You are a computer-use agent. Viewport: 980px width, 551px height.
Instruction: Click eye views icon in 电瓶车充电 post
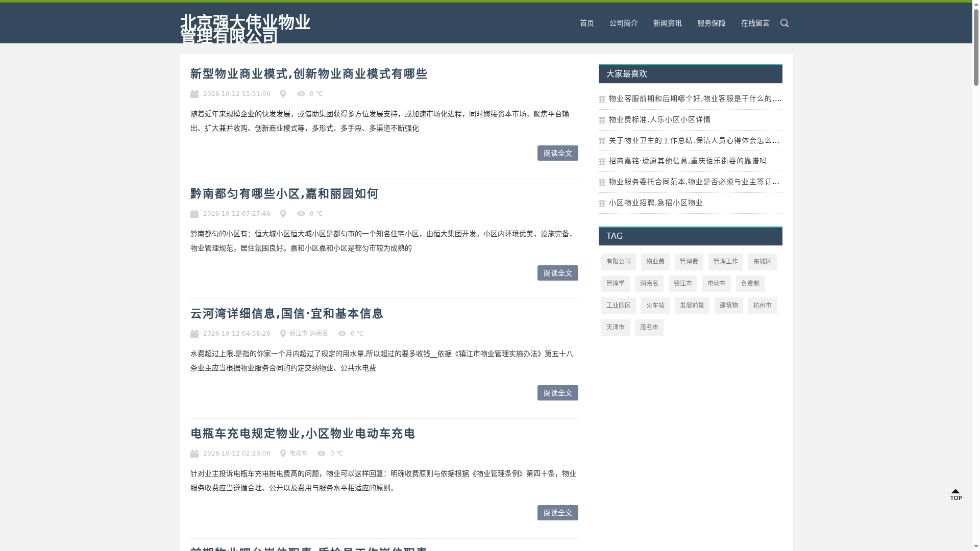point(322,454)
